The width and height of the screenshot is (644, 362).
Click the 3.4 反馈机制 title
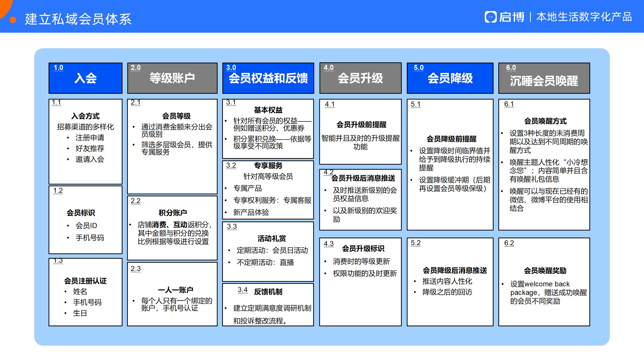click(268, 292)
